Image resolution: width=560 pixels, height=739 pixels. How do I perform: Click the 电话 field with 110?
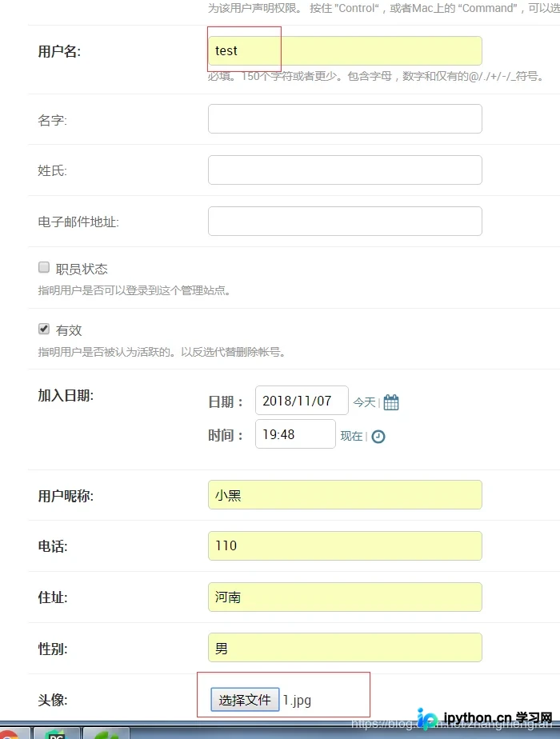click(345, 545)
